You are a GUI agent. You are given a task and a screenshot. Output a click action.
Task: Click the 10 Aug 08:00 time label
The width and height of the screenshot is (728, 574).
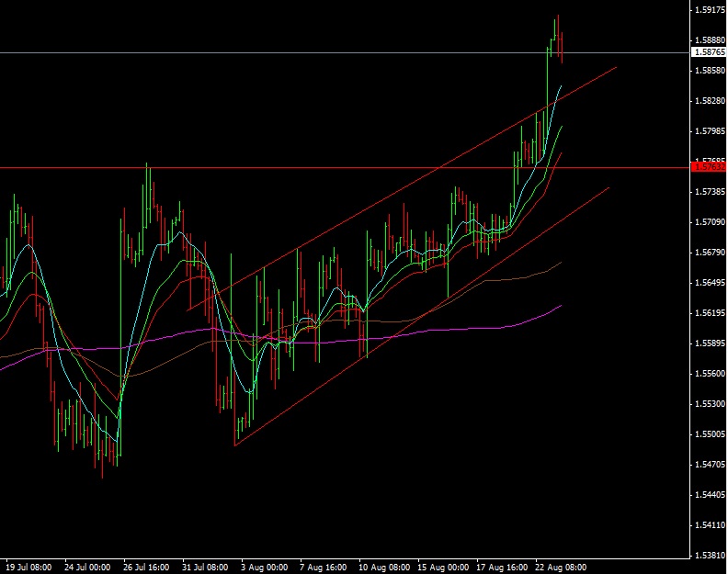[384, 568]
